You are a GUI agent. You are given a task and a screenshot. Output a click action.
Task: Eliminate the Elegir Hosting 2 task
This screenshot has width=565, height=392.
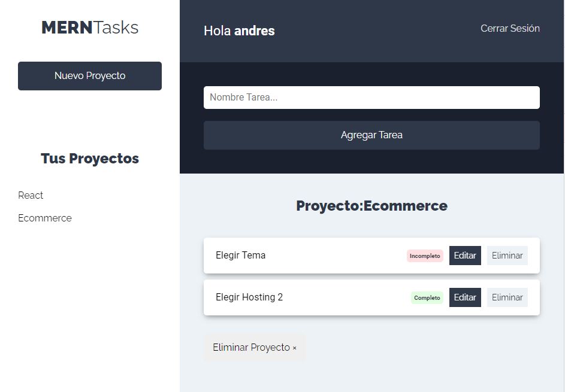pos(507,297)
